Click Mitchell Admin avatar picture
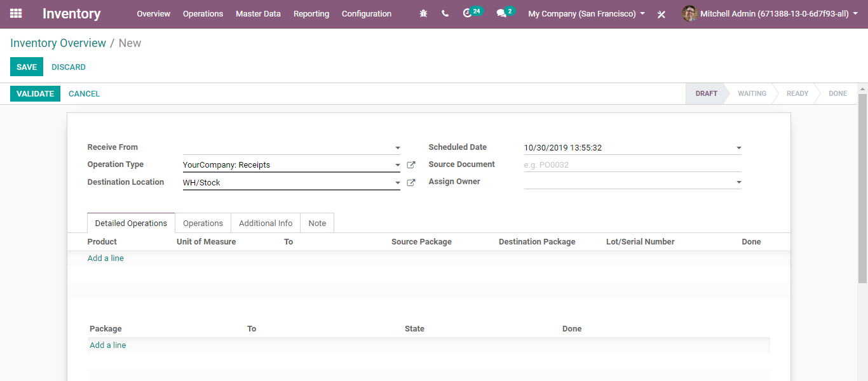 (x=689, y=13)
